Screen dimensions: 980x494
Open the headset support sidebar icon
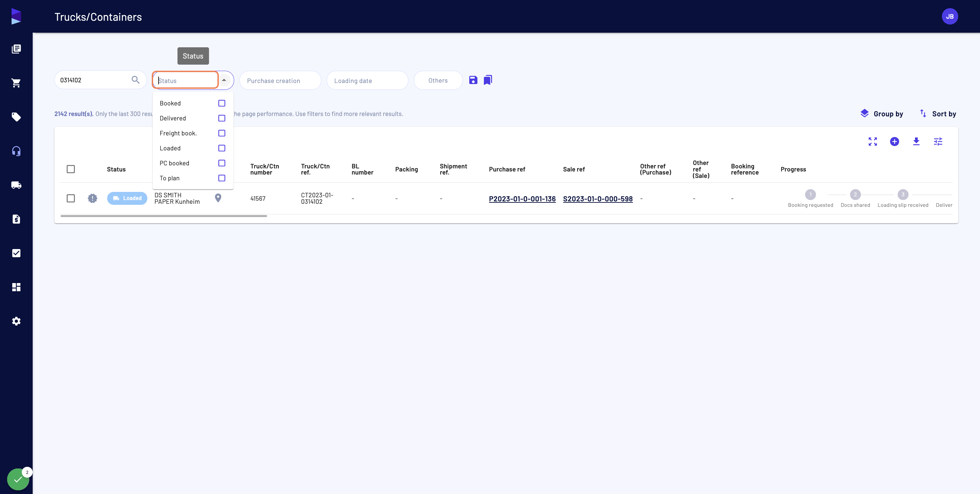click(x=16, y=151)
